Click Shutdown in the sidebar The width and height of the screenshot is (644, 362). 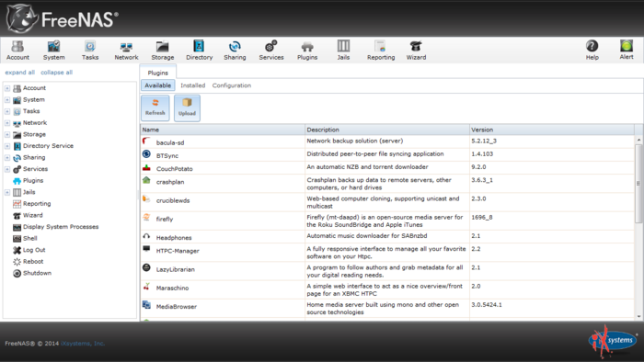(37, 273)
